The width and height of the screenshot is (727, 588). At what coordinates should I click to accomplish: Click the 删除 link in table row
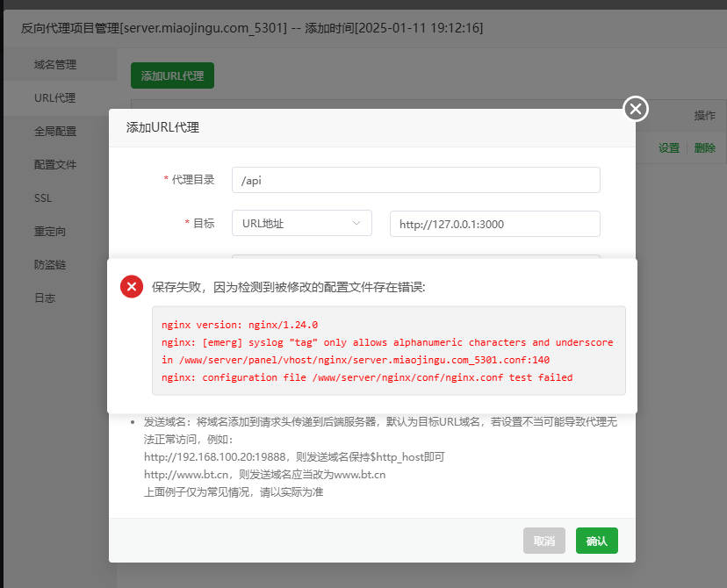point(704,148)
